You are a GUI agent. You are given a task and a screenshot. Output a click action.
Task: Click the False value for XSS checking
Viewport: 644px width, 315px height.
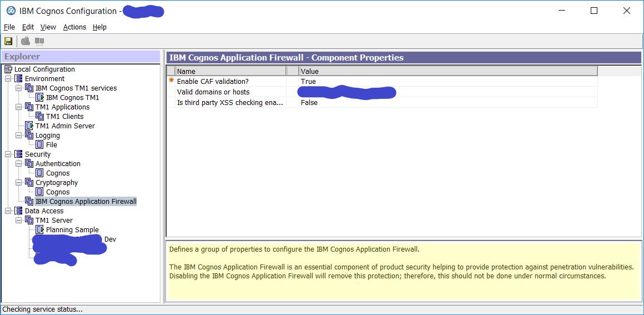pyautogui.click(x=309, y=103)
